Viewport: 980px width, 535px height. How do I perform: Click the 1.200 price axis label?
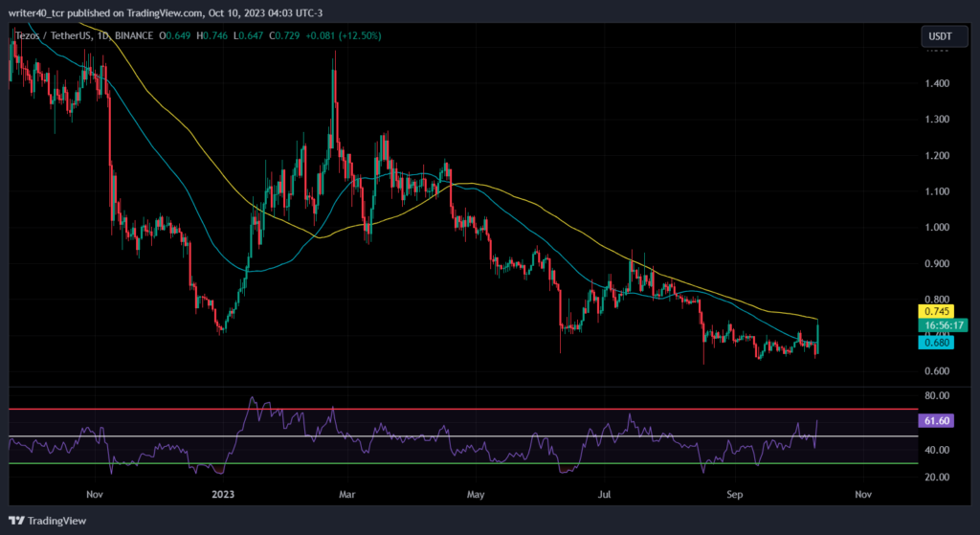[x=937, y=155]
